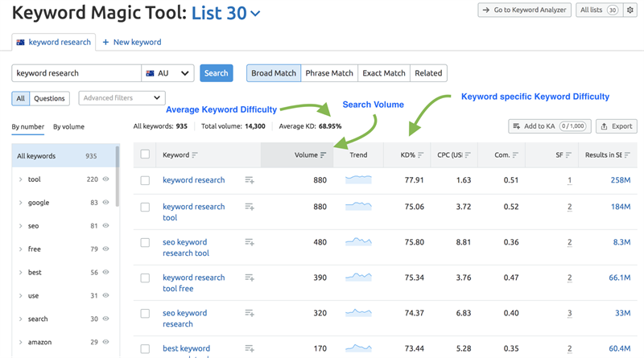
Task: Export the keyword list
Action: click(617, 126)
